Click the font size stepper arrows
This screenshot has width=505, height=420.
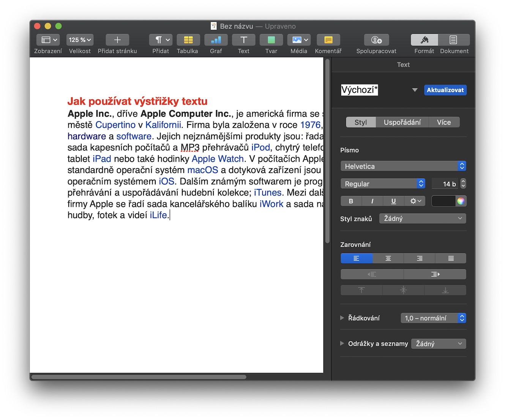click(x=463, y=184)
